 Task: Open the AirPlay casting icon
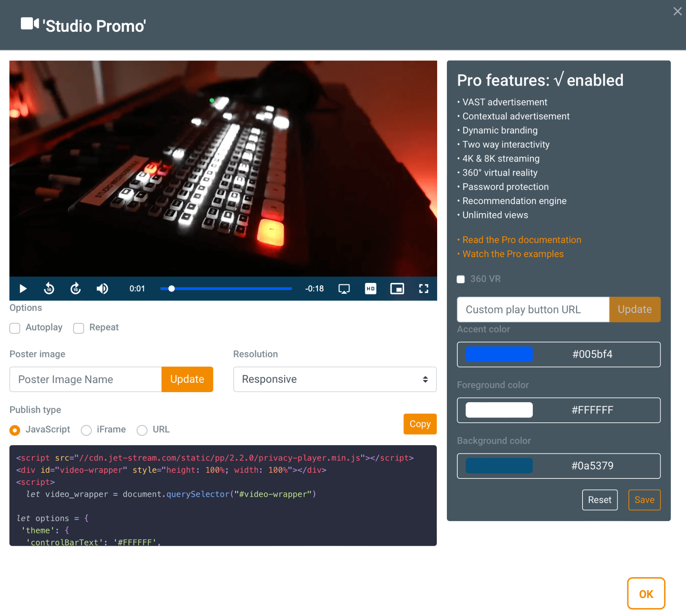point(344,288)
